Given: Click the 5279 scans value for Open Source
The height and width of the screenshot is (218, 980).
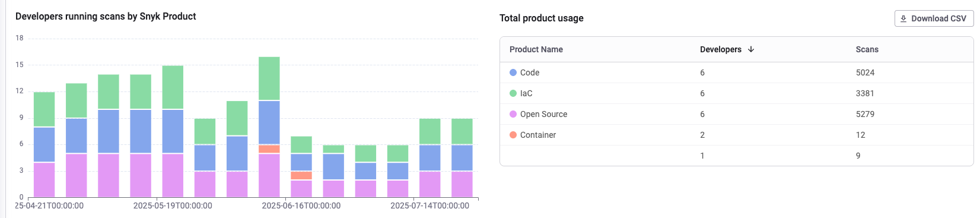Looking at the screenshot, I should click(865, 114).
